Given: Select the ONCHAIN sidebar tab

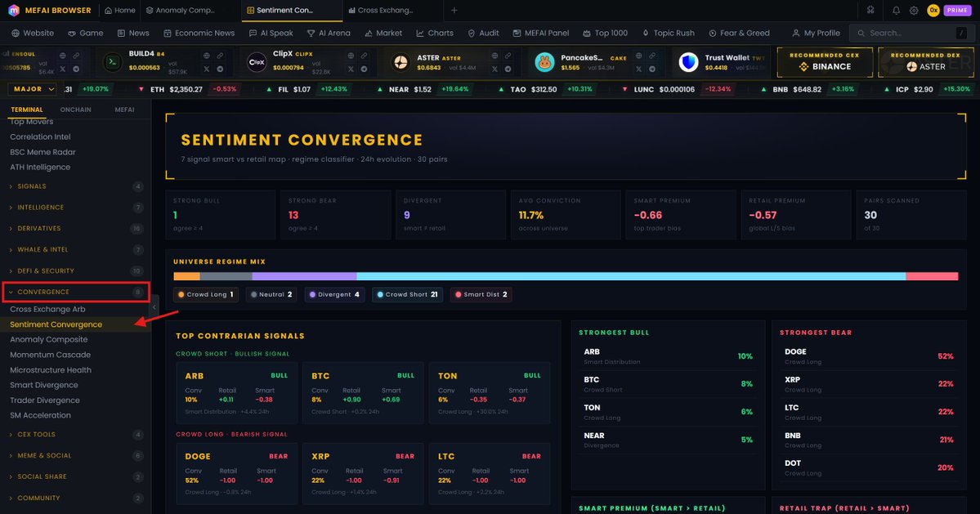Looking at the screenshot, I should pyautogui.click(x=76, y=110).
